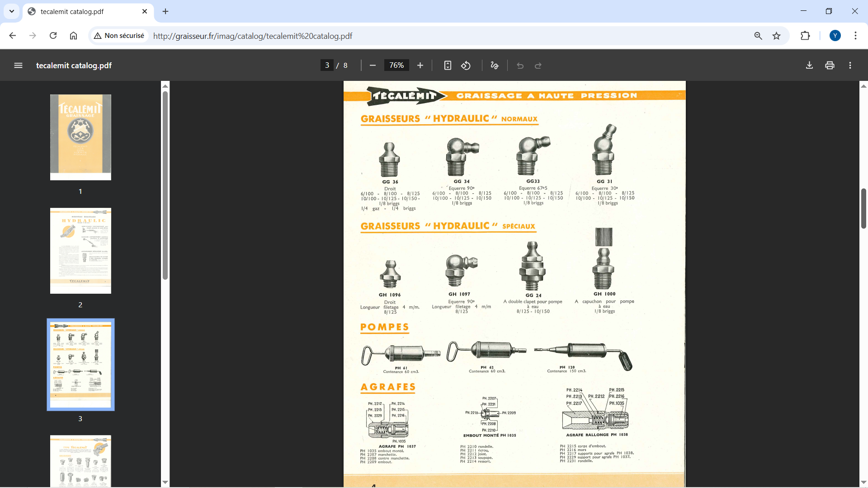Click the fit to page icon
This screenshot has height=488, width=868.
click(448, 66)
